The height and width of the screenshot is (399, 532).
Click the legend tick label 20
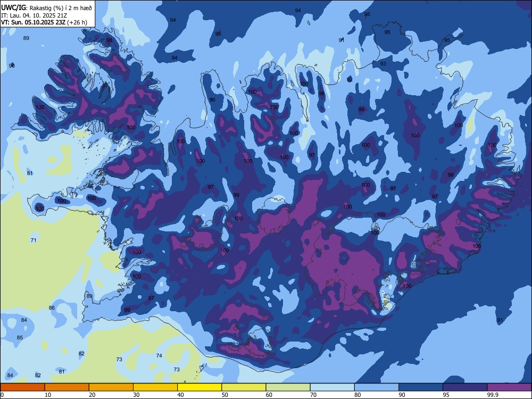[92, 395]
